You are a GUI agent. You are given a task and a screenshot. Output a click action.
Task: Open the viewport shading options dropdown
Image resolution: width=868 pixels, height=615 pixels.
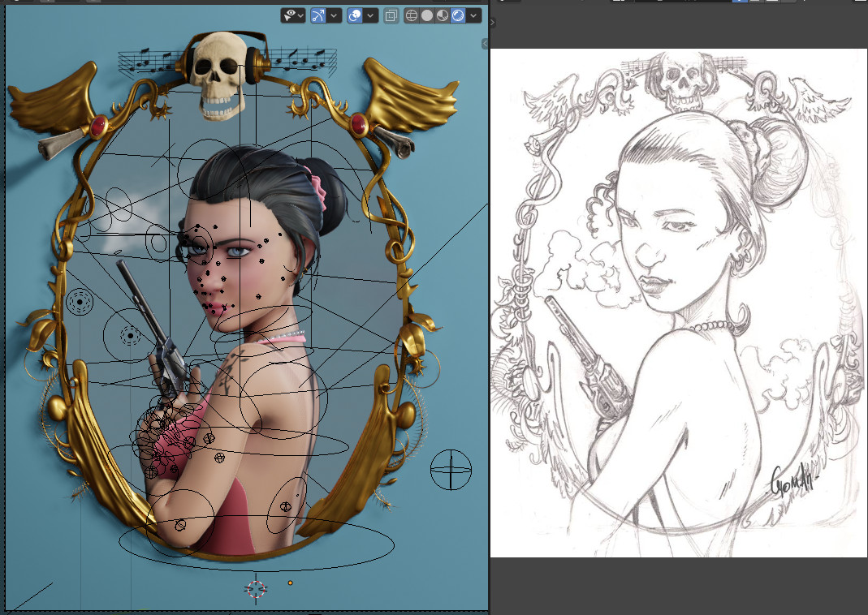(x=473, y=15)
